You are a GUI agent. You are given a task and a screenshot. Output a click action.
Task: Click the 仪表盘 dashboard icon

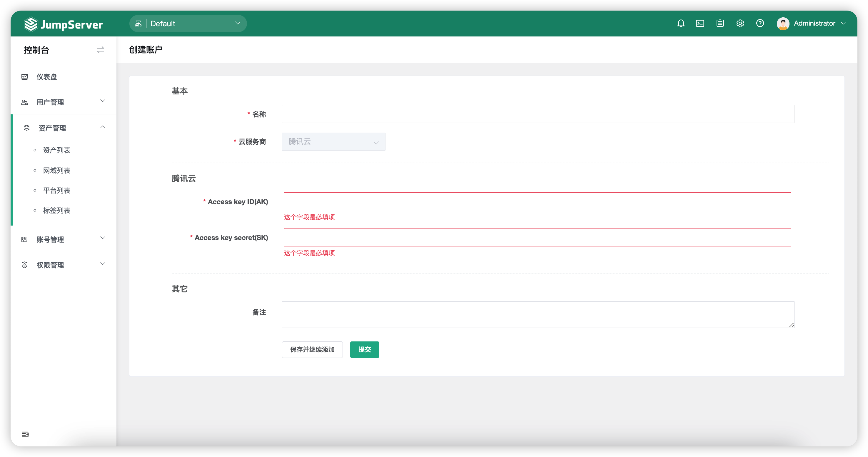(x=25, y=77)
